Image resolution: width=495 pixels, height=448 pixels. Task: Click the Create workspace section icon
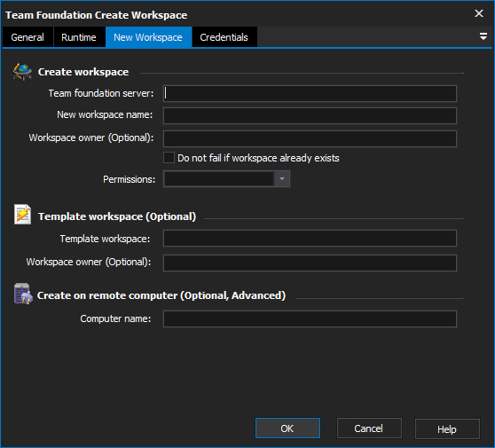pos(22,72)
